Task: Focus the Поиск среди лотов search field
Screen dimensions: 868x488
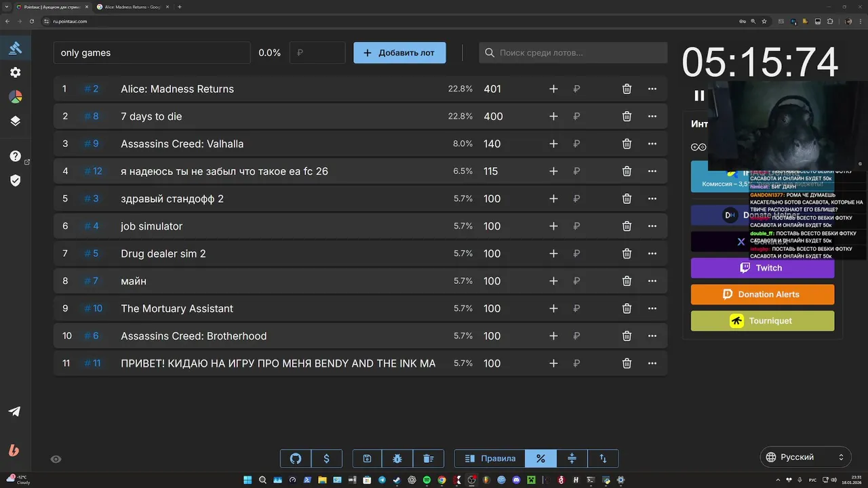Action: point(573,53)
